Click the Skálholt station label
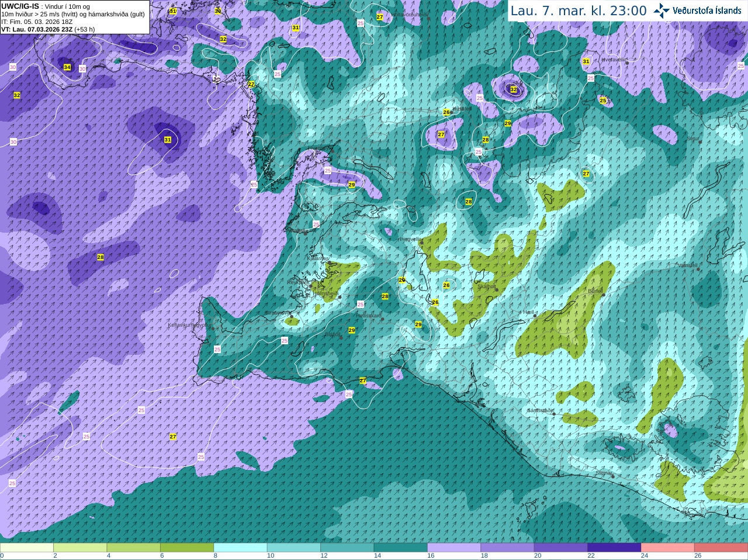The height and width of the screenshot is (560, 748). [x=487, y=286]
